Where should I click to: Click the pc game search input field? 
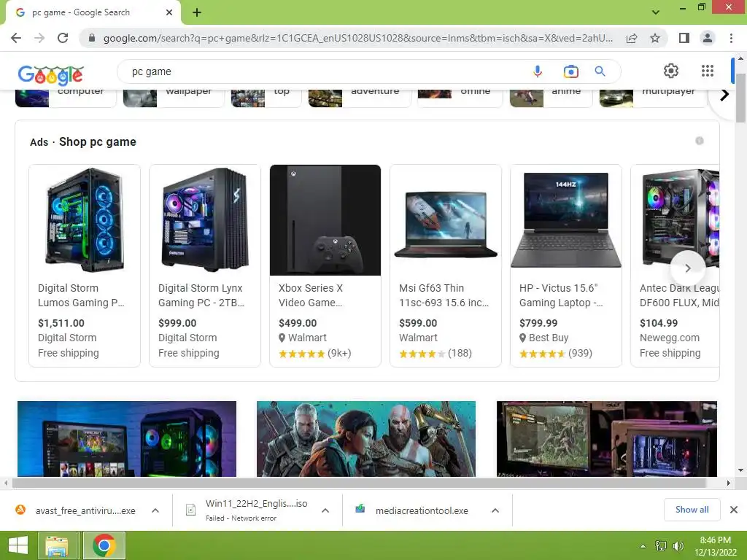[324, 71]
